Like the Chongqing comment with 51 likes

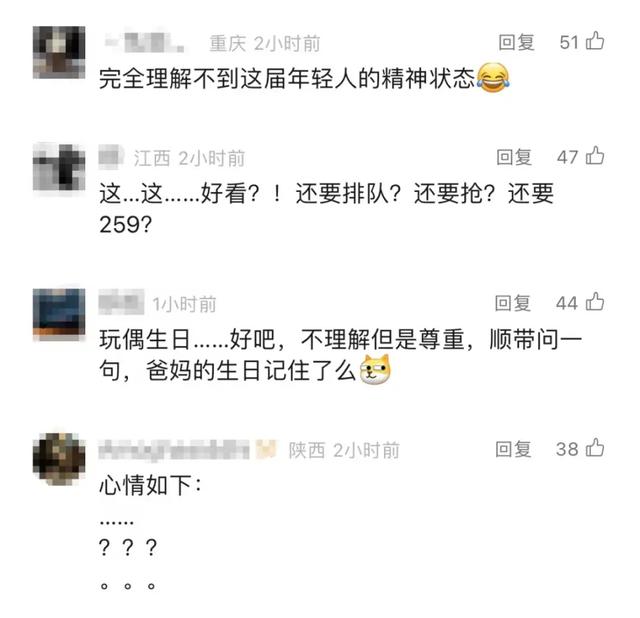(595, 41)
